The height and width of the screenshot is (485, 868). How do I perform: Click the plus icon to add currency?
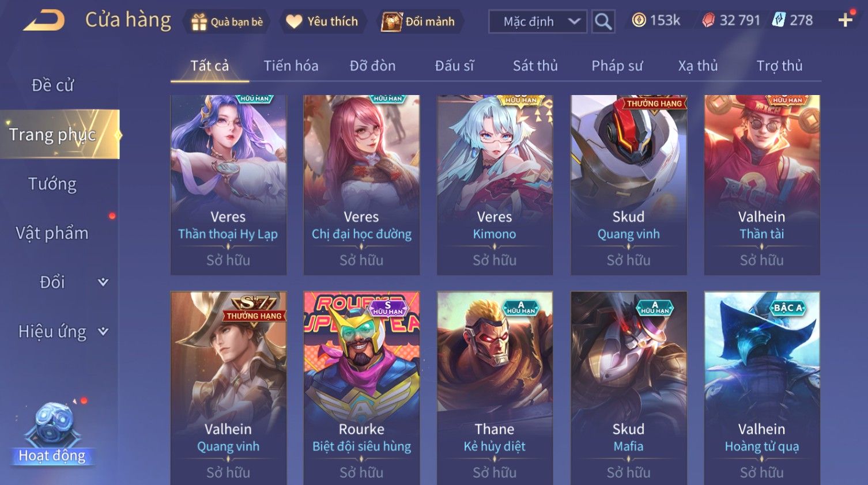[846, 20]
